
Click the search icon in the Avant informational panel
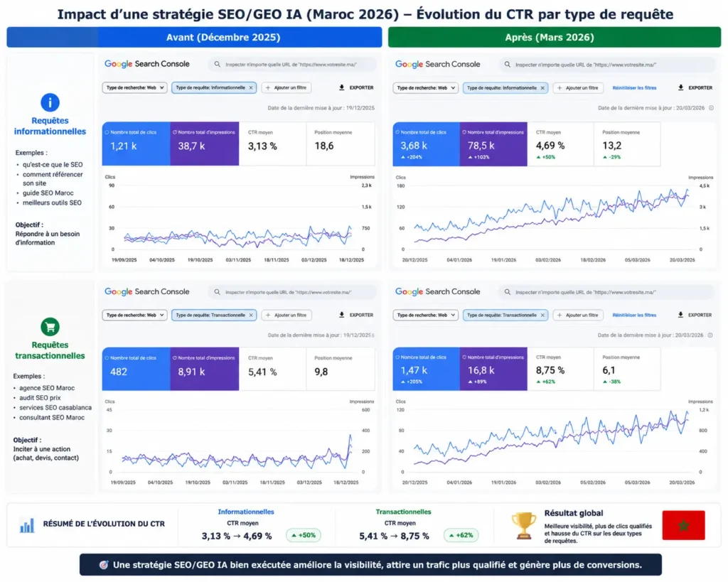point(218,64)
